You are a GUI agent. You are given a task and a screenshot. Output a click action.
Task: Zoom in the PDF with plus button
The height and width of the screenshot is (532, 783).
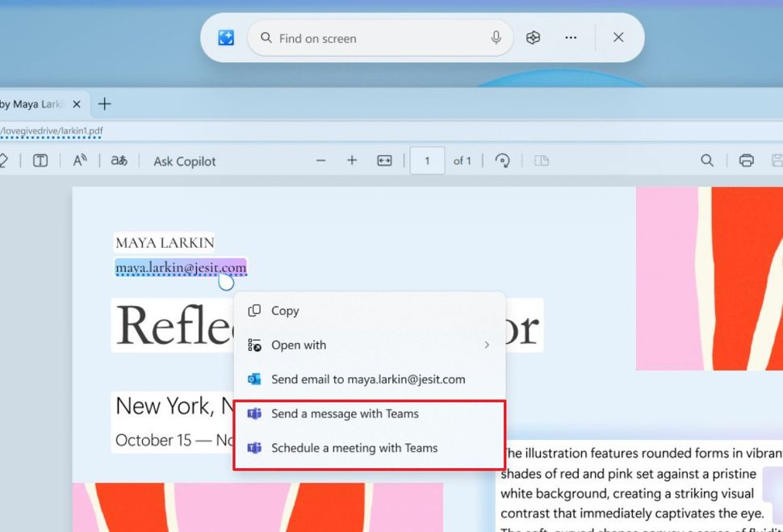352,161
